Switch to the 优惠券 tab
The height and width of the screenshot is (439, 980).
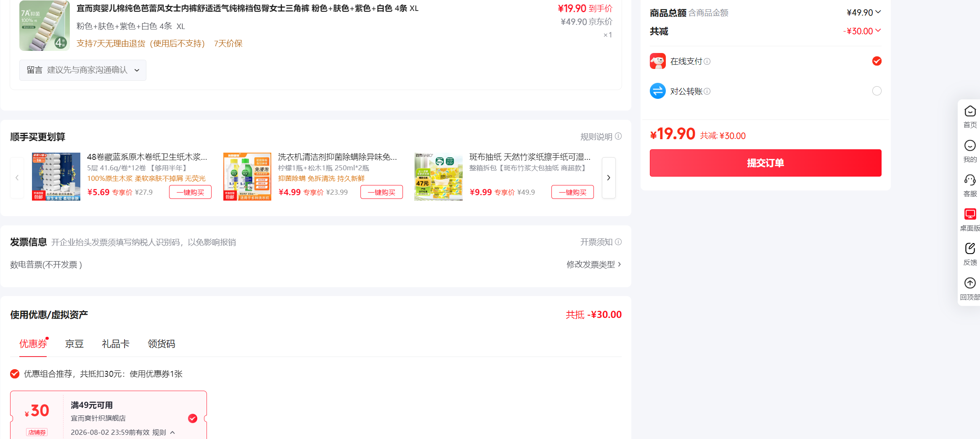coord(33,344)
